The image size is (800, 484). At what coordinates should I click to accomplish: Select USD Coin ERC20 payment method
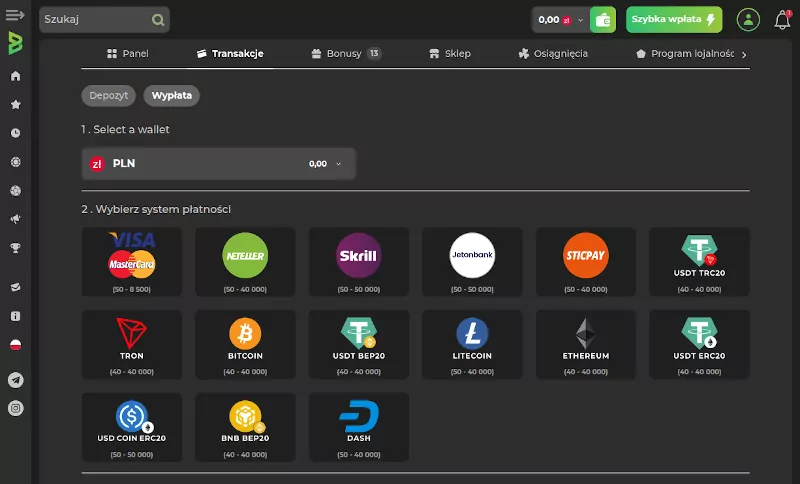(x=132, y=427)
